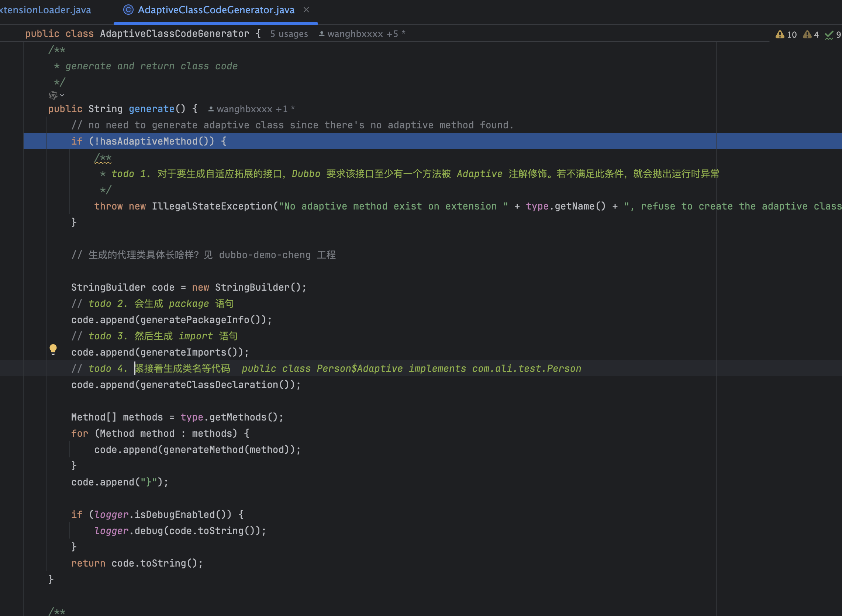
Task: Click the warnings count indicator showing 10
Action: 786,34
